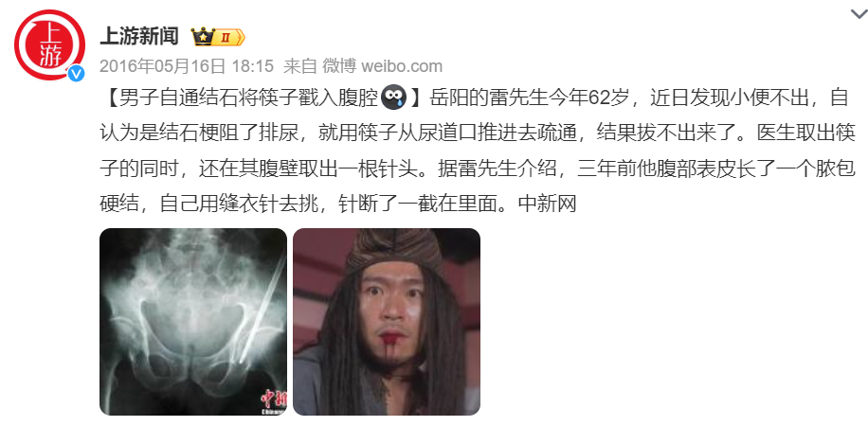Click the 18:15 post time

pyautogui.click(x=252, y=66)
